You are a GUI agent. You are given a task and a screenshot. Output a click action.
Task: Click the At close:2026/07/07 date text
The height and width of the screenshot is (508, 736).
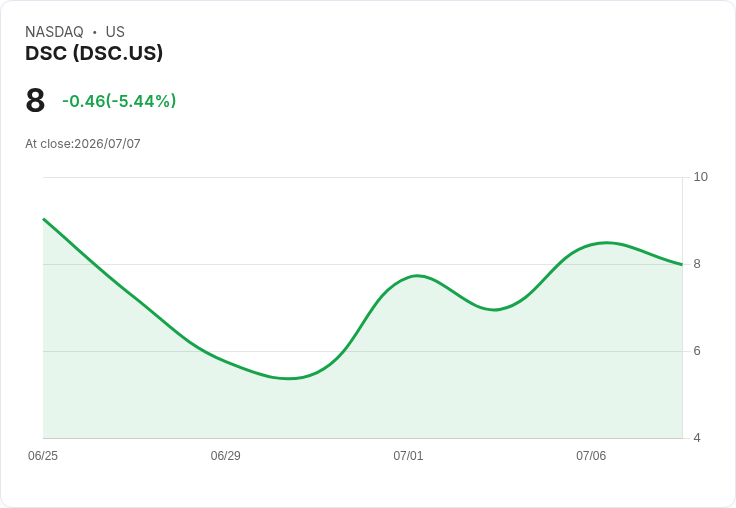click(83, 144)
